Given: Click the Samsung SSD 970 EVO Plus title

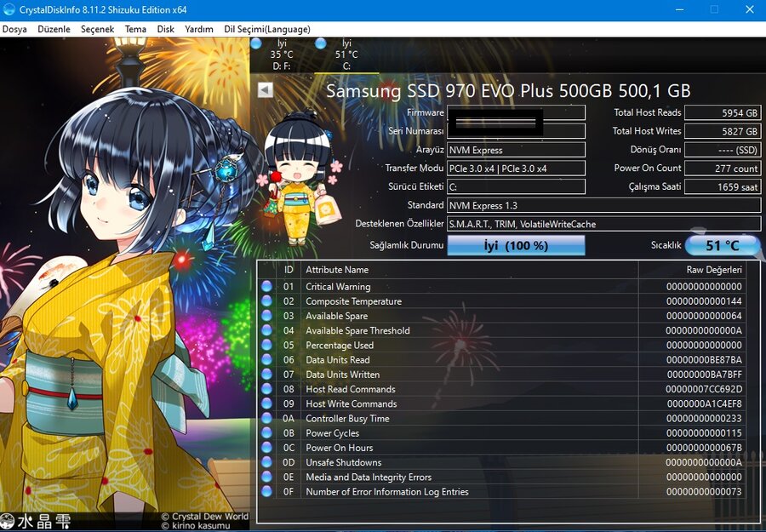Looking at the screenshot, I should [508, 91].
